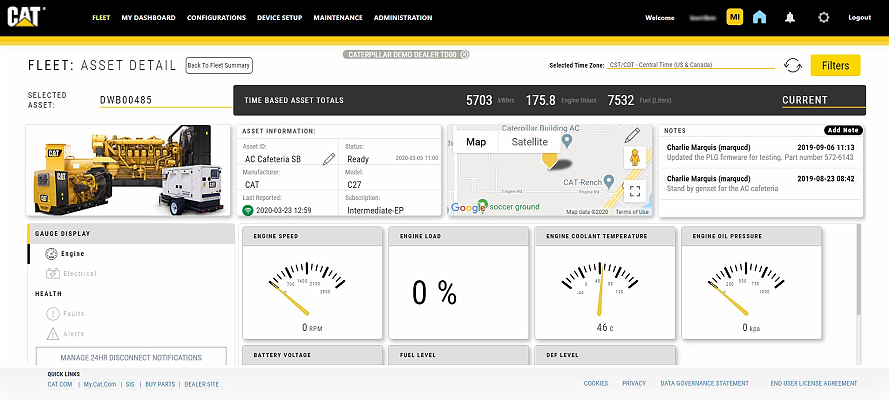
Task: Open Faults health icon
Action: tap(53, 313)
